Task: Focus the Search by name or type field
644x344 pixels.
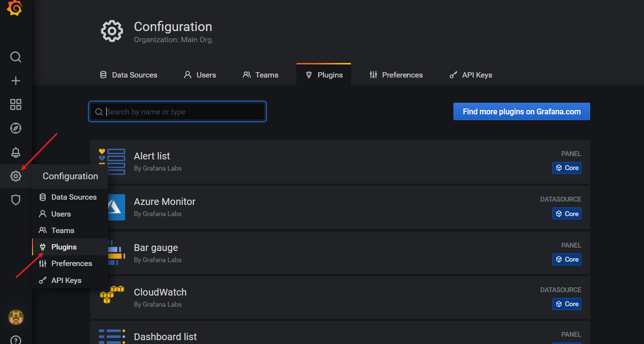Action: pyautogui.click(x=177, y=112)
